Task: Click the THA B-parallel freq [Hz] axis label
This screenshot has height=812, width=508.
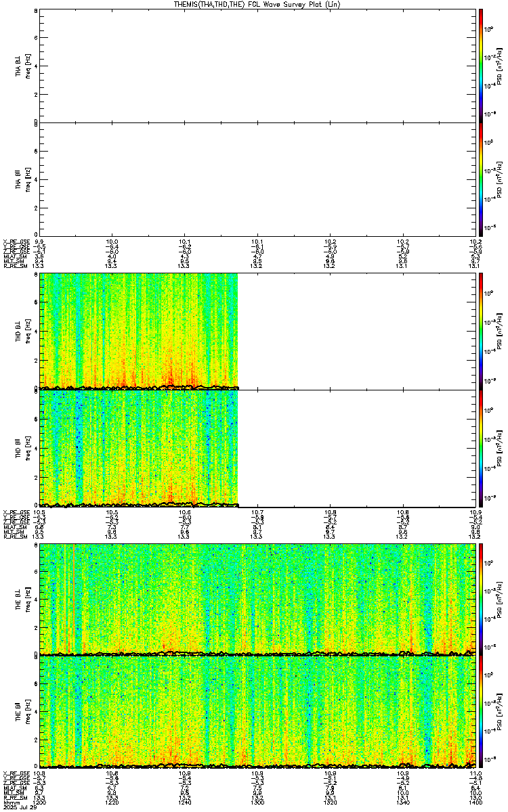Action: pyautogui.click(x=27, y=179)
